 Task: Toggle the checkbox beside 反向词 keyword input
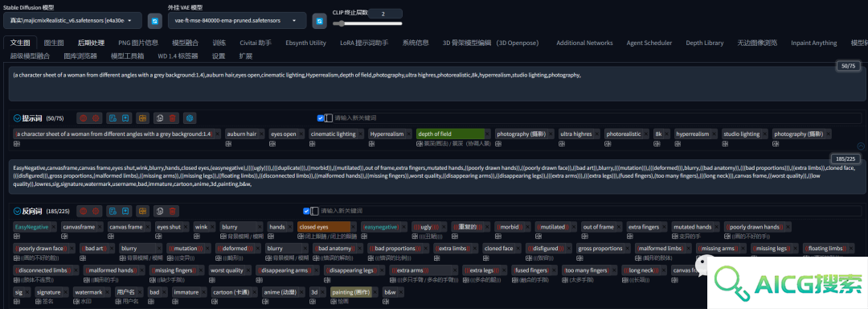coord(307,211)
